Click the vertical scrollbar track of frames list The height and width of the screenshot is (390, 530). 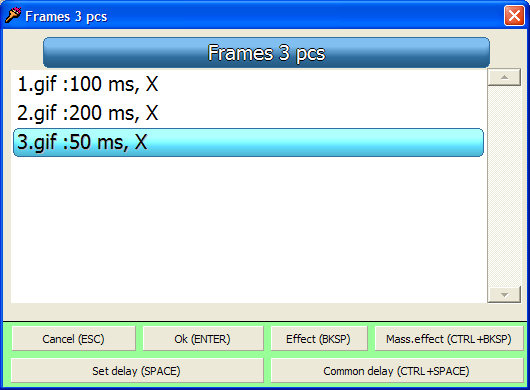(x=504, y=186)
